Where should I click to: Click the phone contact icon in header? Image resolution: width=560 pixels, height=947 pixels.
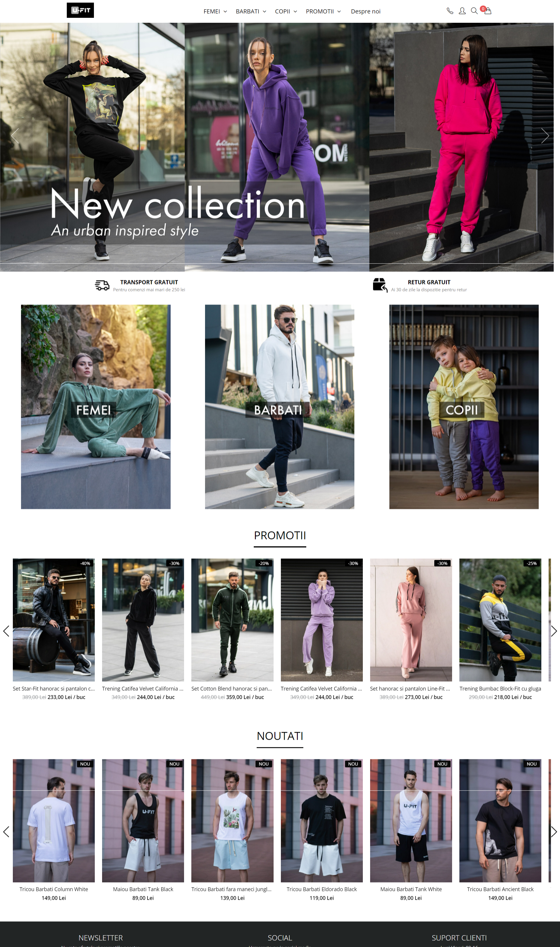pos(450,11)
